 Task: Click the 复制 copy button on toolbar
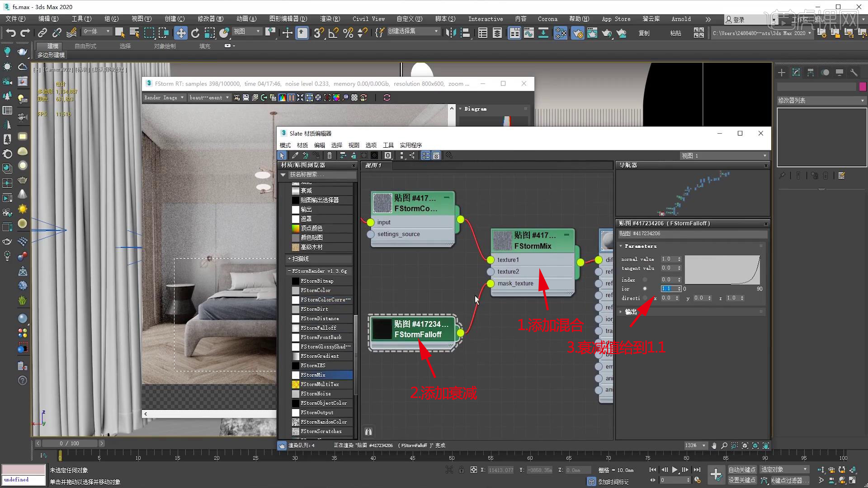point(644,33)
